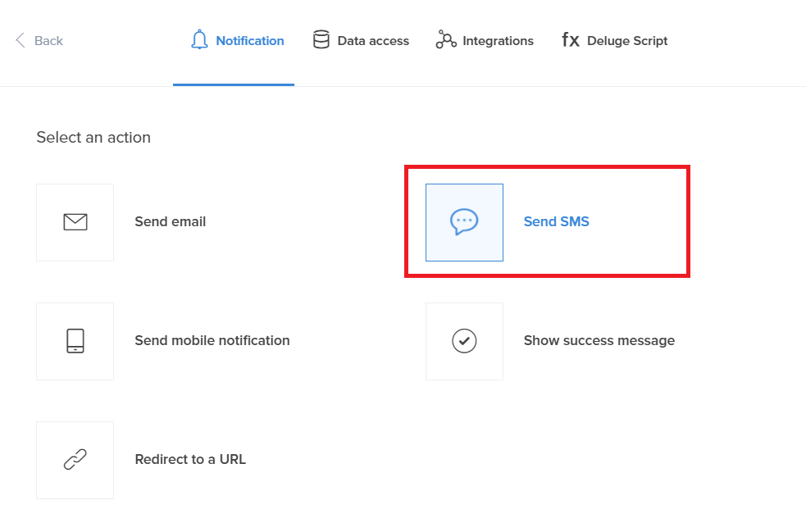Switch to the Notification tab label

tap(249, 41)
